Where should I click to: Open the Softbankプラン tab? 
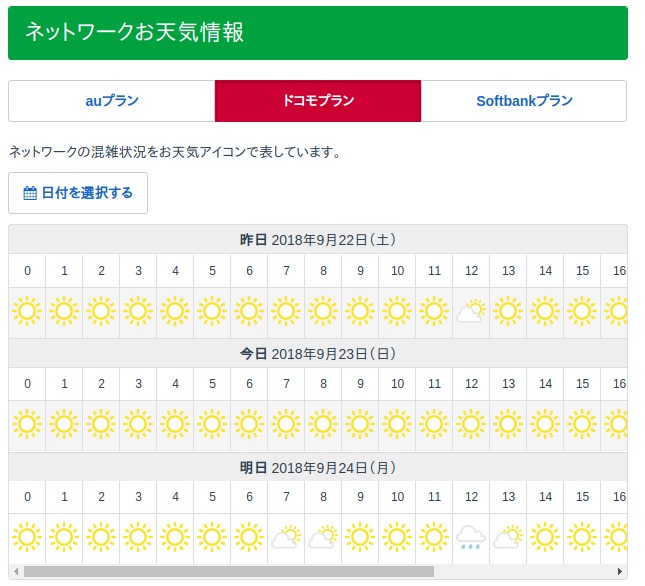coord(524,101)
